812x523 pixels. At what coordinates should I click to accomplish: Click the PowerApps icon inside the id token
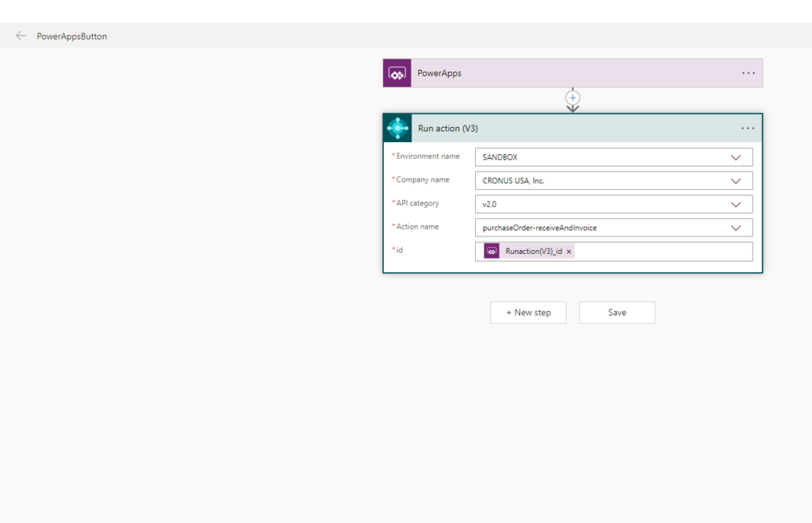coord(492,252)
